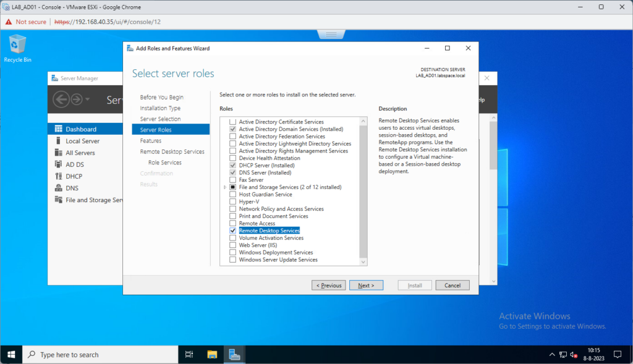This screenshot has width=633, height=364.
Task: Open Local Server in Server Manager
Action: click(x=85, y=141)
